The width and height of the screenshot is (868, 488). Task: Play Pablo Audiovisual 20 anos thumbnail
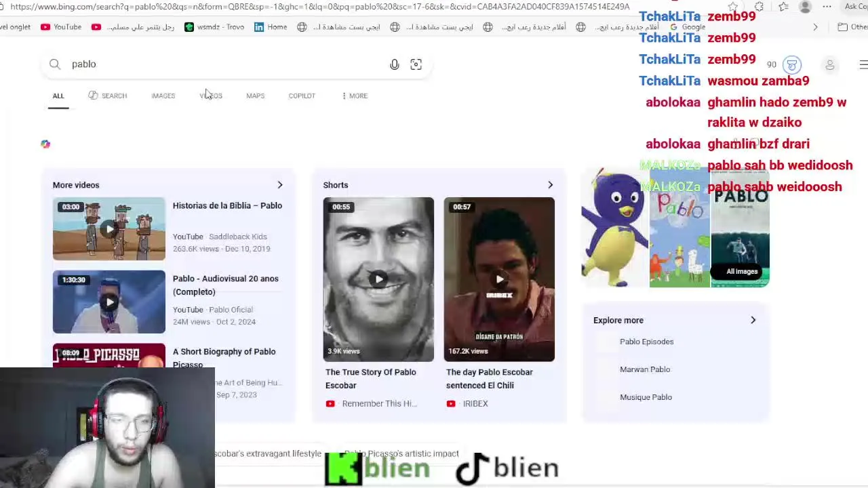109,302
